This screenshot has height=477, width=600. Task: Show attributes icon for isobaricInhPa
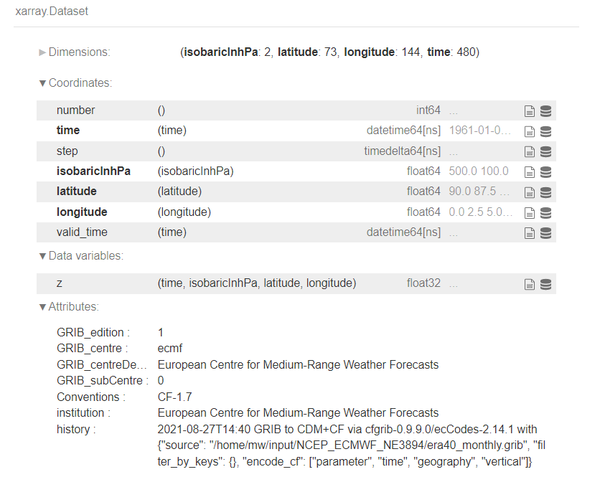point(530,172)
